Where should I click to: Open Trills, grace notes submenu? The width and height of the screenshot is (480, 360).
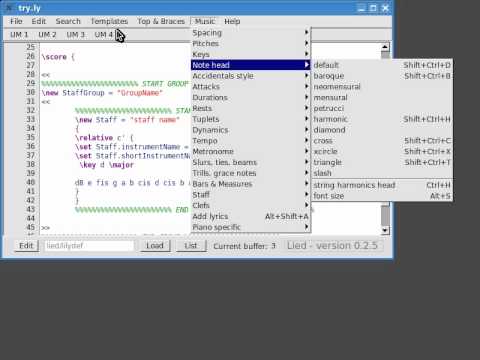(251, 173)
